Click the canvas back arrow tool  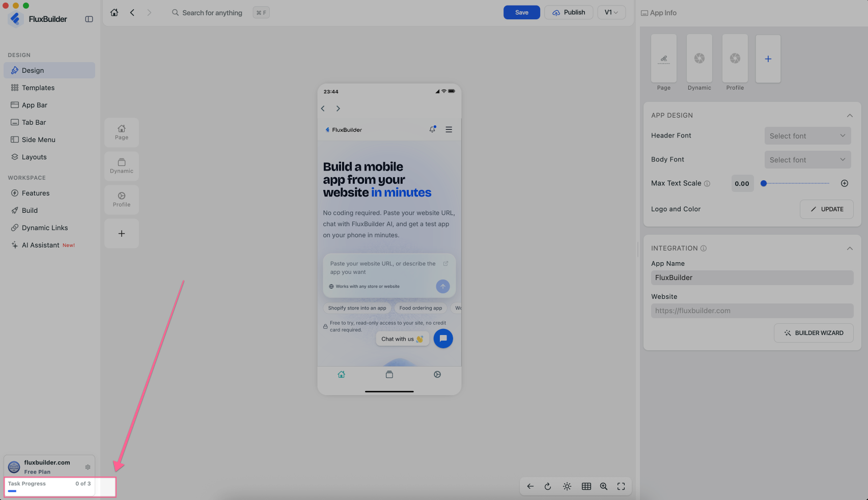[530, 486]
